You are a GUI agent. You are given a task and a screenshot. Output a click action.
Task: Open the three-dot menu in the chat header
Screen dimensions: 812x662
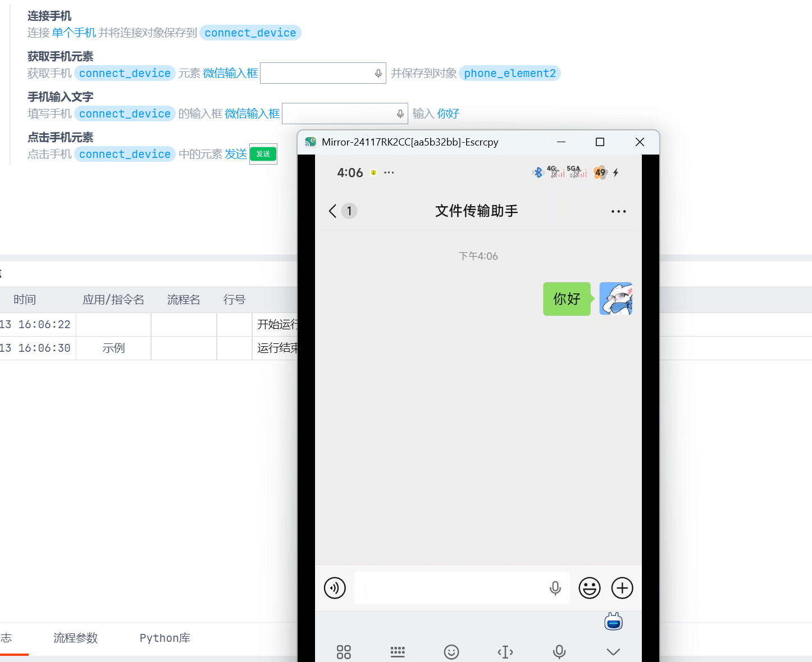(618, 211)
